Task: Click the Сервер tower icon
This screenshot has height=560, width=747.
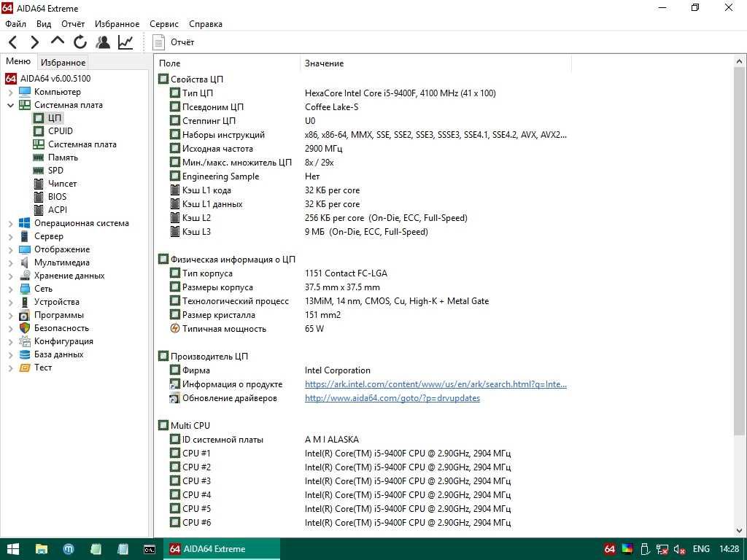Action: pos(25,236)
